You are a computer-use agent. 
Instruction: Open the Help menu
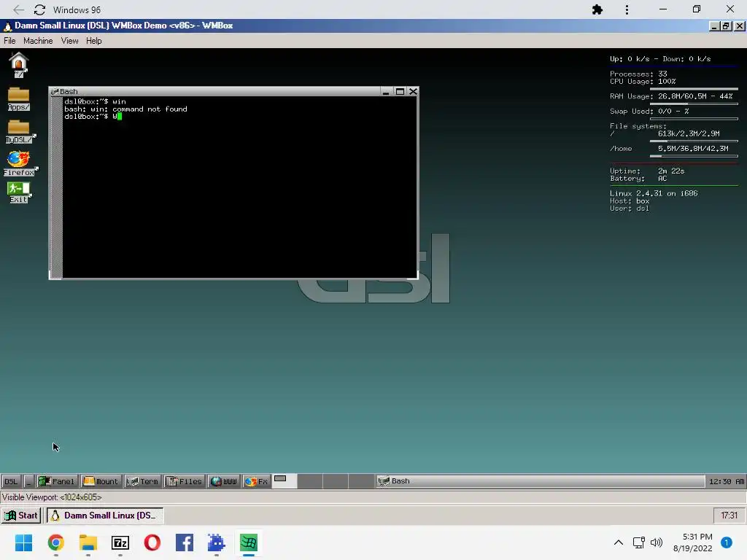click(94, 41)
